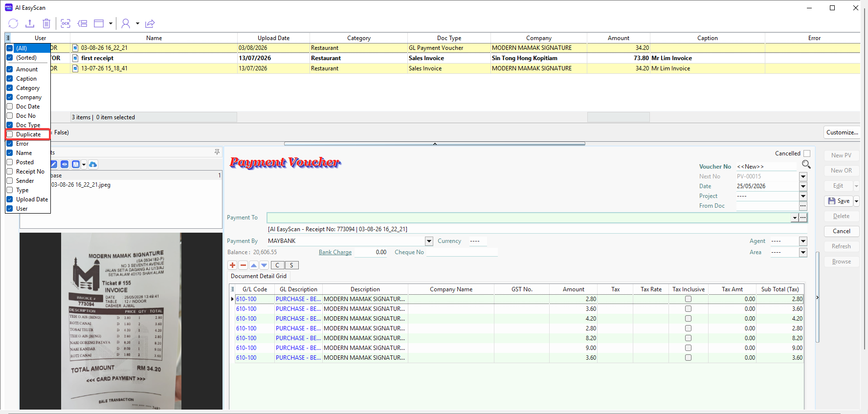Open the Agent dropdown arrow
Viewport: 868px width, 414px height.
[x=803, y=241]
